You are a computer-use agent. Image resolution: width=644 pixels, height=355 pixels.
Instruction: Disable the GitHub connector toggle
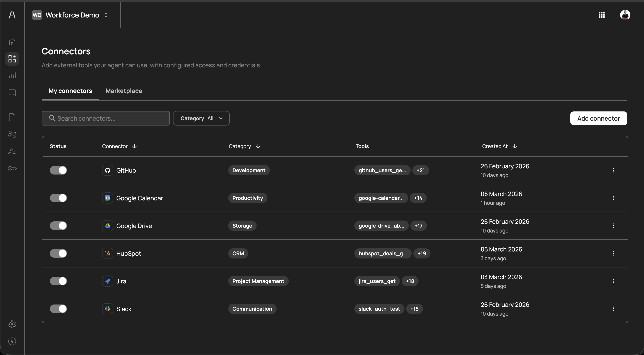[58, 170]
